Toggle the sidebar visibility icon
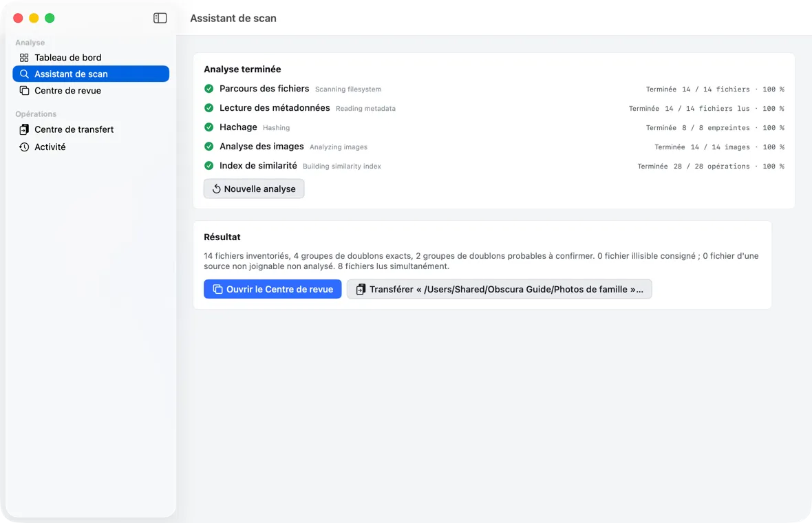812x523 pixels. (x=160, y=18)
